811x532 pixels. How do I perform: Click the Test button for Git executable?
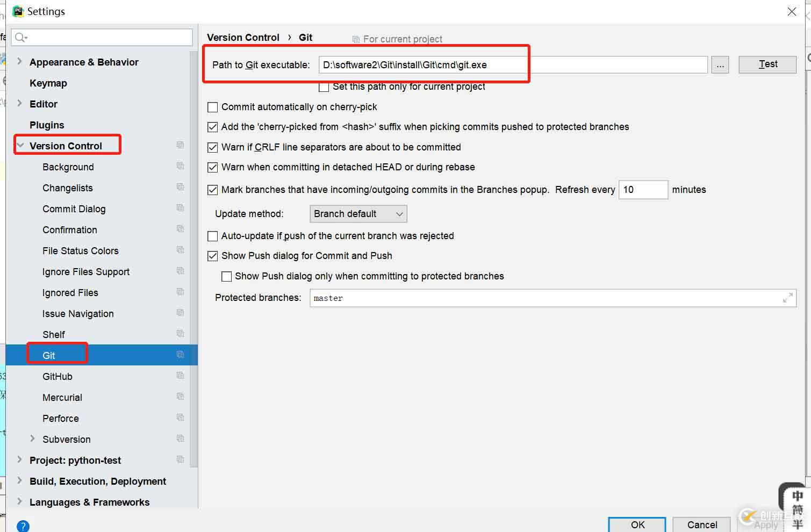[x=767, y=64]
